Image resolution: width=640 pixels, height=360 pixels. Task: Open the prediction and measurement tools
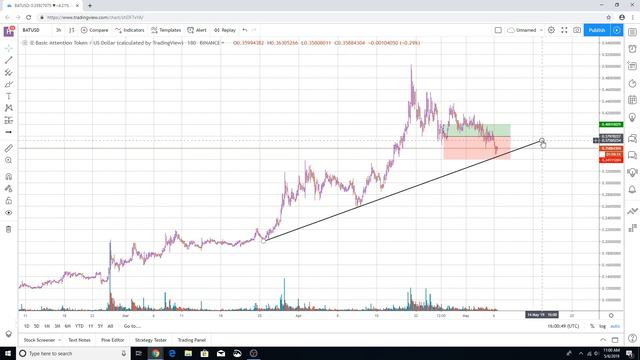[9, 120]
